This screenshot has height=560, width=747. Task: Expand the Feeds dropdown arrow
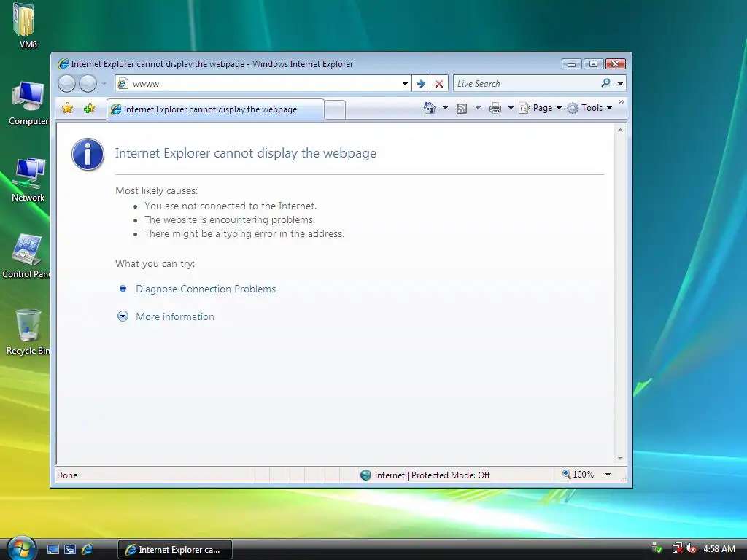click(478, 108)
